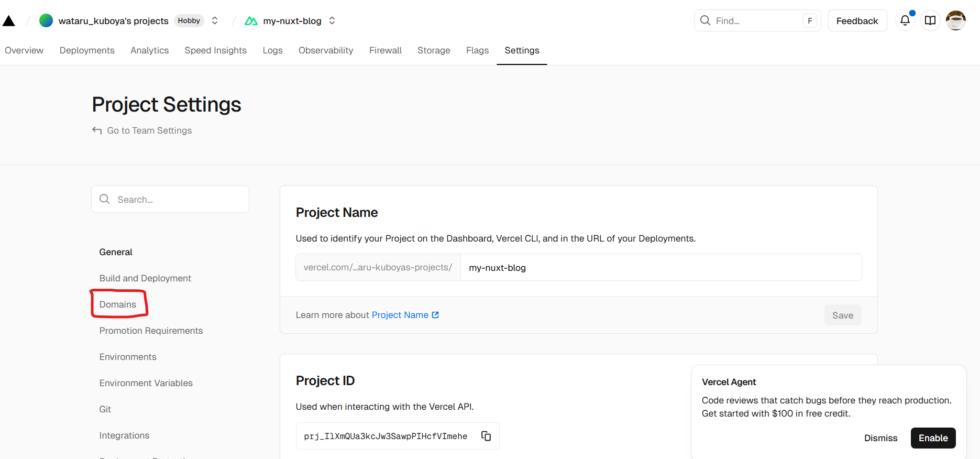Screen dimensions: 980x459
Task: Expand the my-nuxt-blog project switcher
Action: click(x=332, y=20)
